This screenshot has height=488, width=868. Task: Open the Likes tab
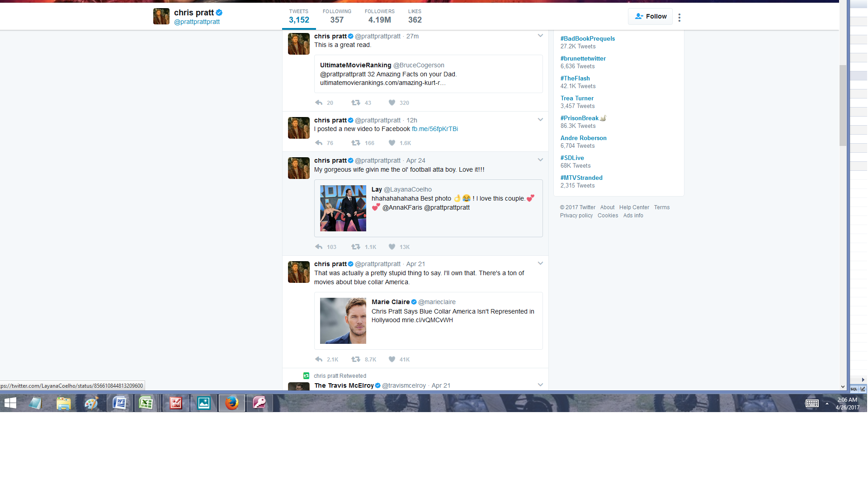point(415,16)
